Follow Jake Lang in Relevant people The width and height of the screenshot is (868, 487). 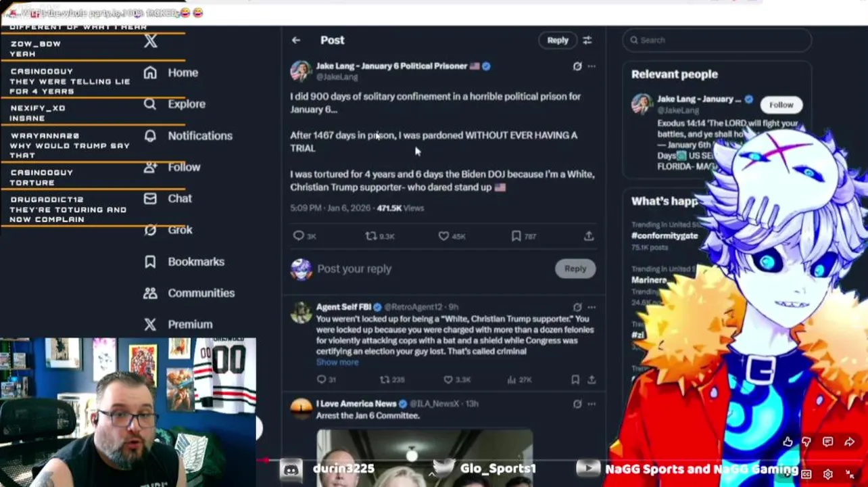point(781,105)
